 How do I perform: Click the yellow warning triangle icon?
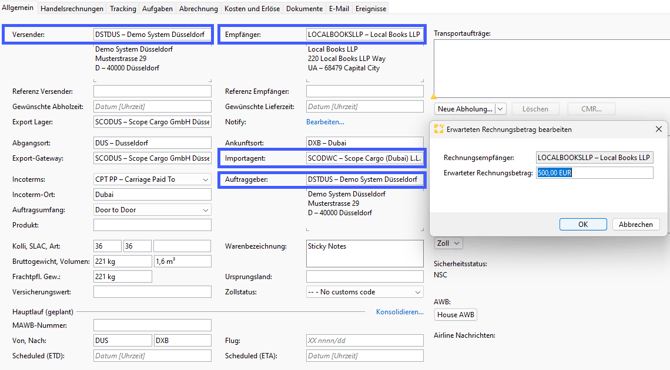pyautogui.click(x=434, y=97)
